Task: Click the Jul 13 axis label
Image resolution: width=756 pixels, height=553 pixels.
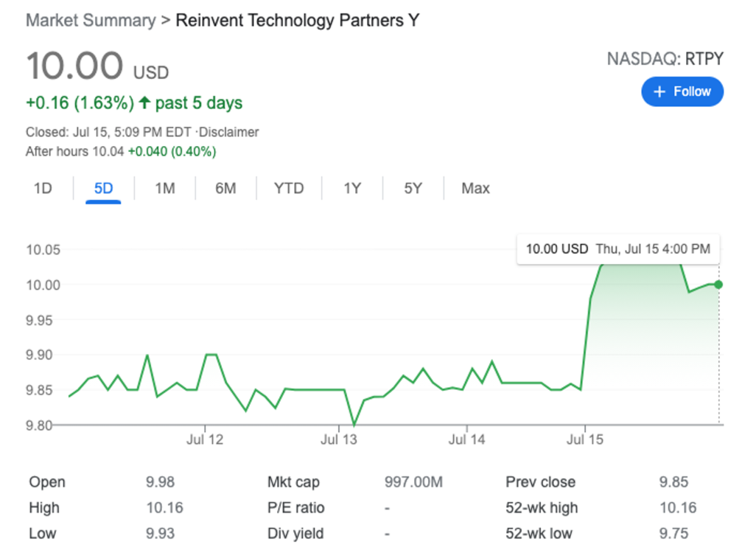Action: pos(339,440)
